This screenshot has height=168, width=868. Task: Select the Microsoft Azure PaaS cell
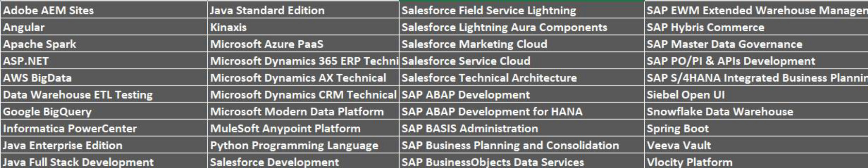pos(303,44)
